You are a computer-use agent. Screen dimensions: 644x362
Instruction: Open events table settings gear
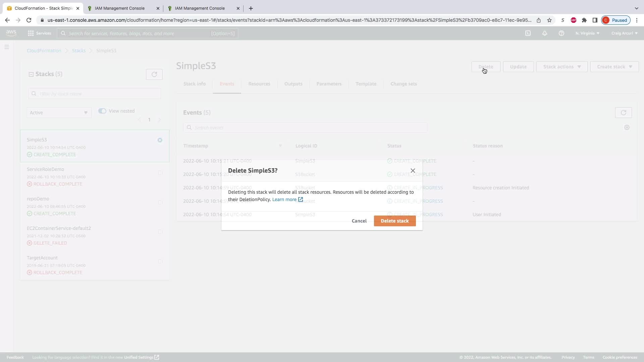tap(627, 127)
